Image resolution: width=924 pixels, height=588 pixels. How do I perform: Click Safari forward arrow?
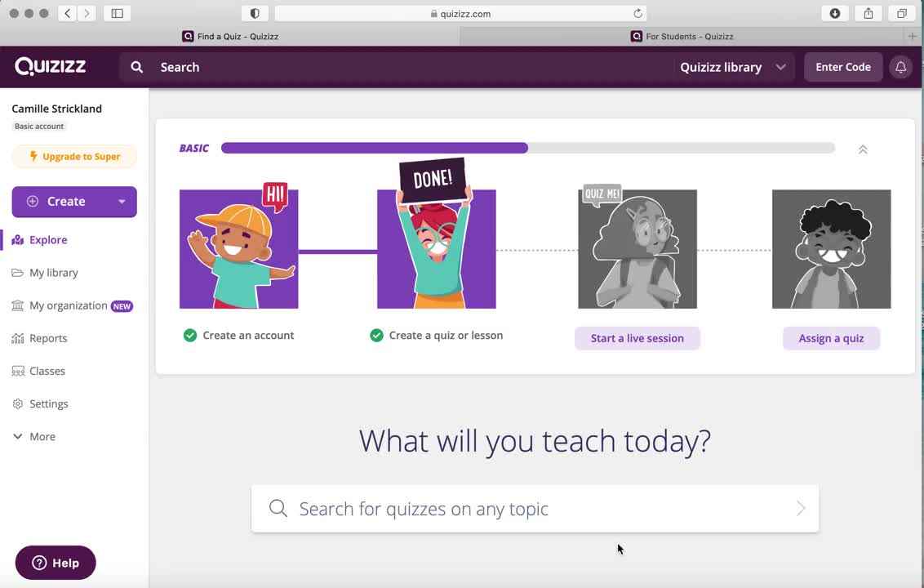coord(87,13)
